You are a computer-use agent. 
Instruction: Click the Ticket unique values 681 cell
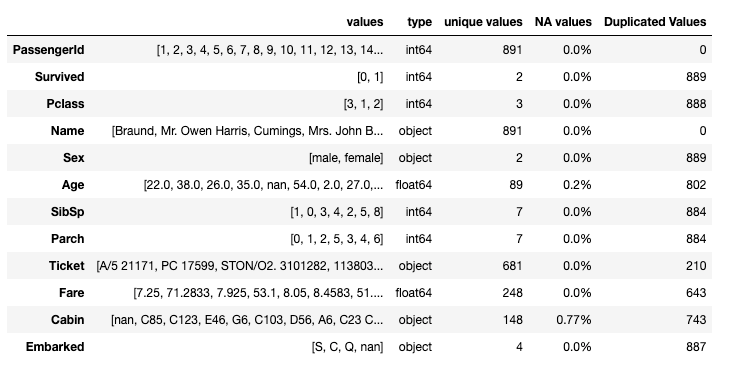[512, 266]
